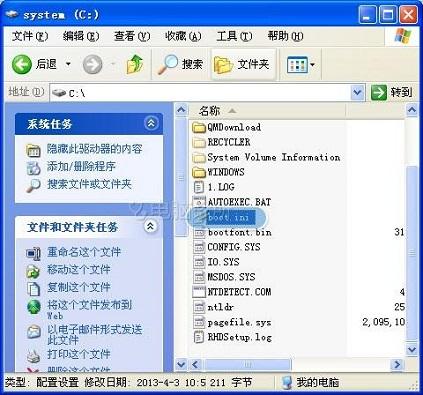Click 移动这个文件 link
This screenshot has width=423, height=395.
click(78, 269)
